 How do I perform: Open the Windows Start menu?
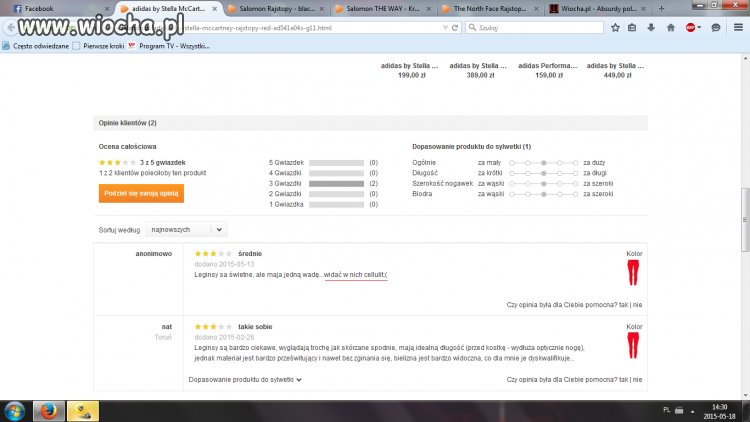pyautogui.click(x=14, y=411)
